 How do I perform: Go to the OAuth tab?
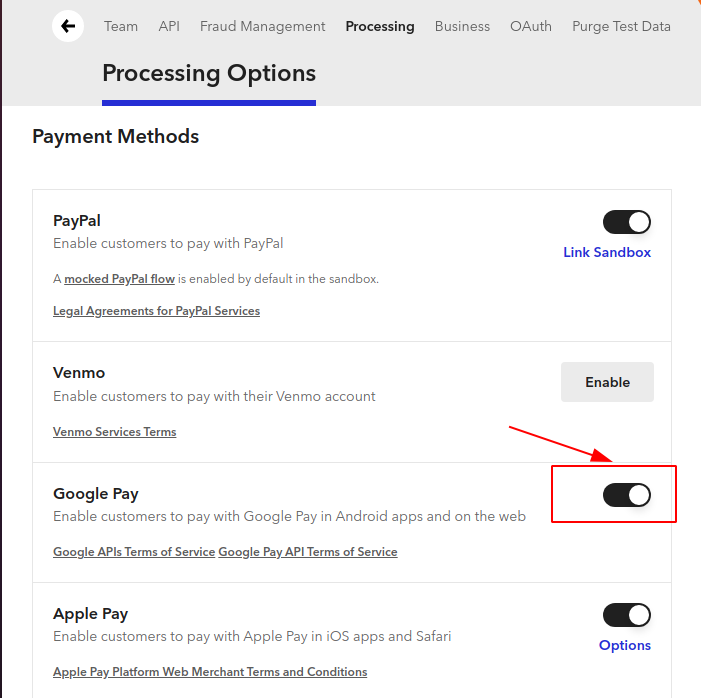click(x=531, y=26)
